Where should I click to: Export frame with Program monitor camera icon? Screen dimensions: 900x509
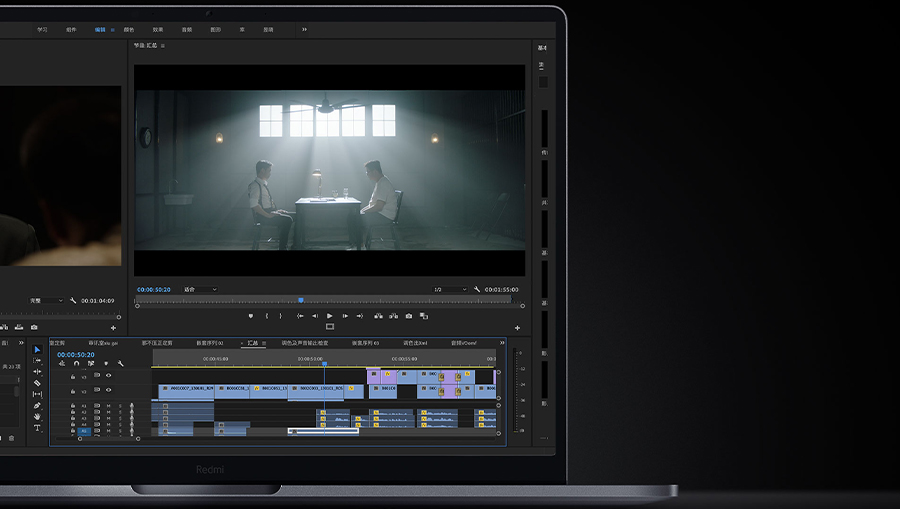tap(409, 316)
